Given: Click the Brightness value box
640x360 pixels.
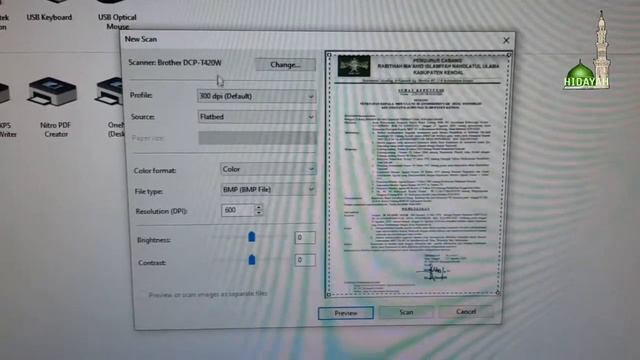Looking at the screenshot, I should [305, 237].
